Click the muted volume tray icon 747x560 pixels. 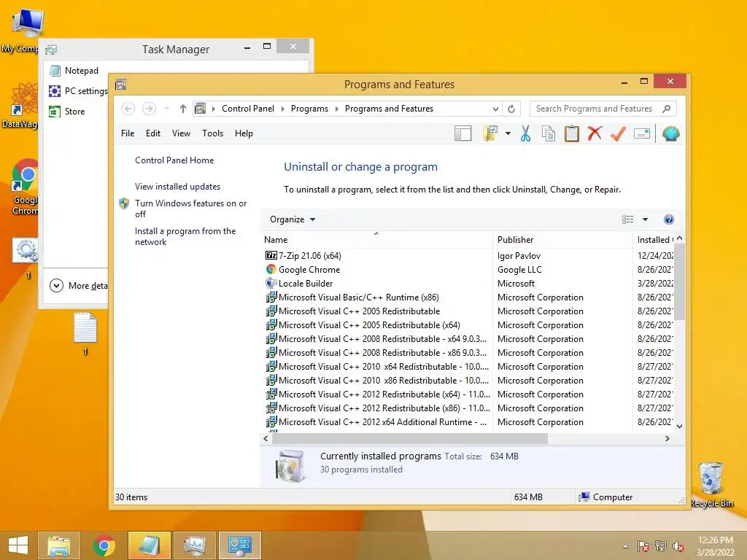(x=678, y=546)
